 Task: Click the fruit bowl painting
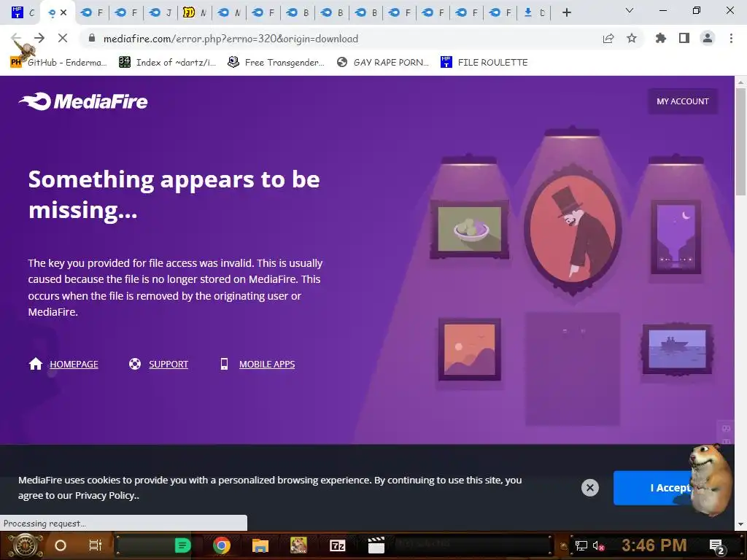pyautogui.click(x=470, y=229)
